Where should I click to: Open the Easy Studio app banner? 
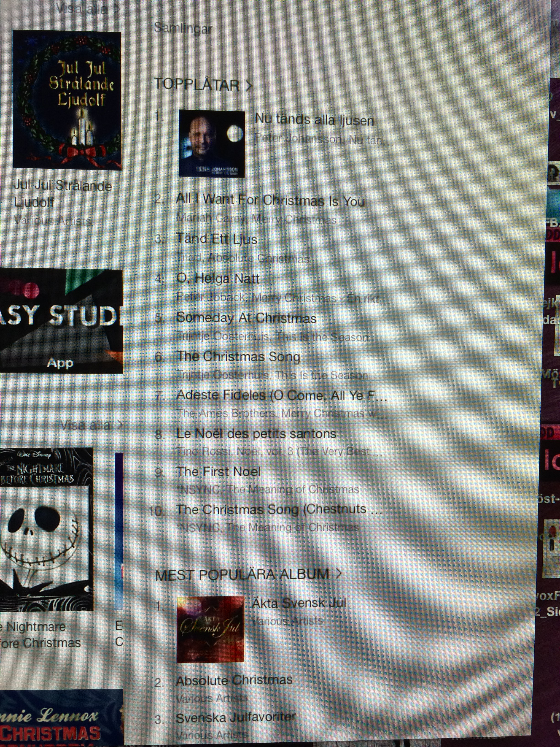[61, 321]
